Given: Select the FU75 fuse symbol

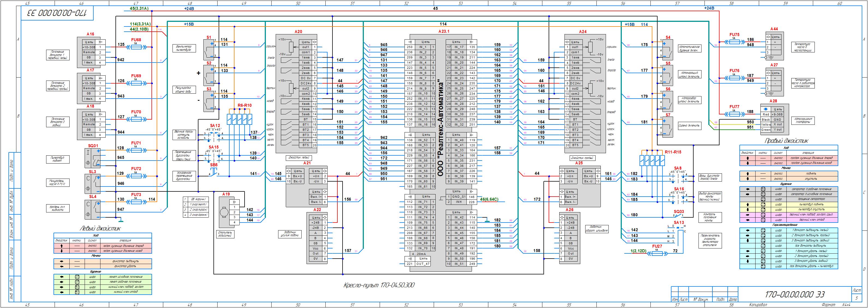Looking at the screenshot, I should [735, 42].
